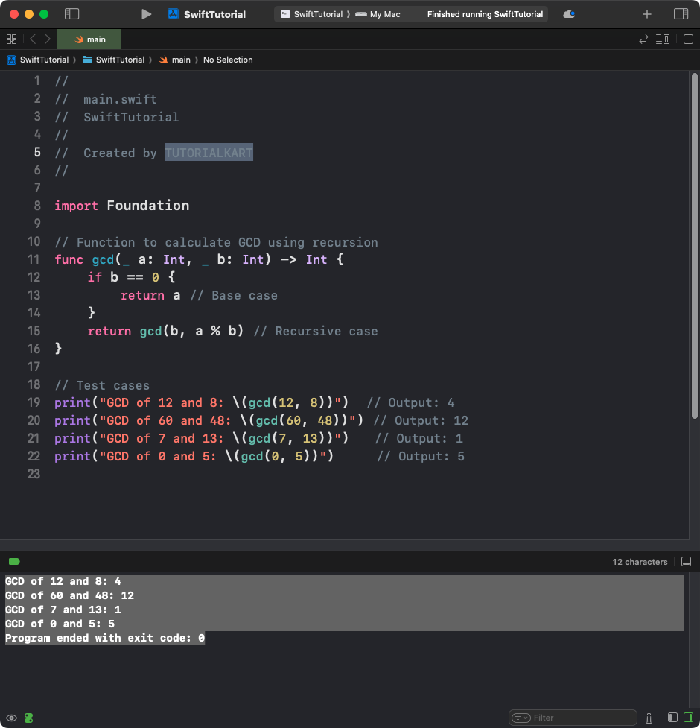Click the editor vertical scrollbar

694,246
